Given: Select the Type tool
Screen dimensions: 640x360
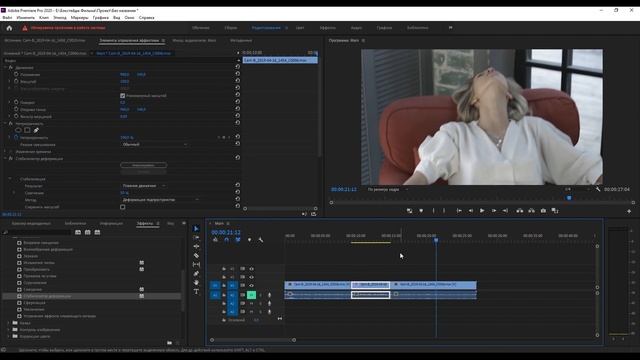Looking at the screenshot, I should (x=196, y=291).
